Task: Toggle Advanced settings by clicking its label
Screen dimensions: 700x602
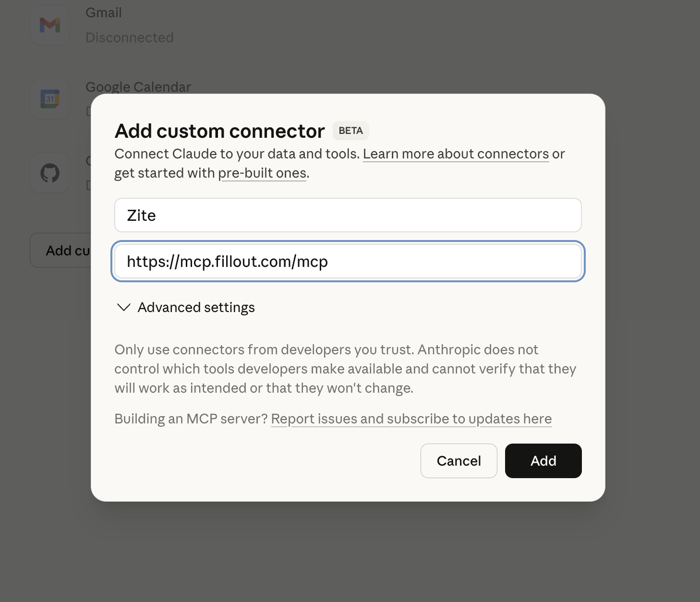Action: pos(196,307)
